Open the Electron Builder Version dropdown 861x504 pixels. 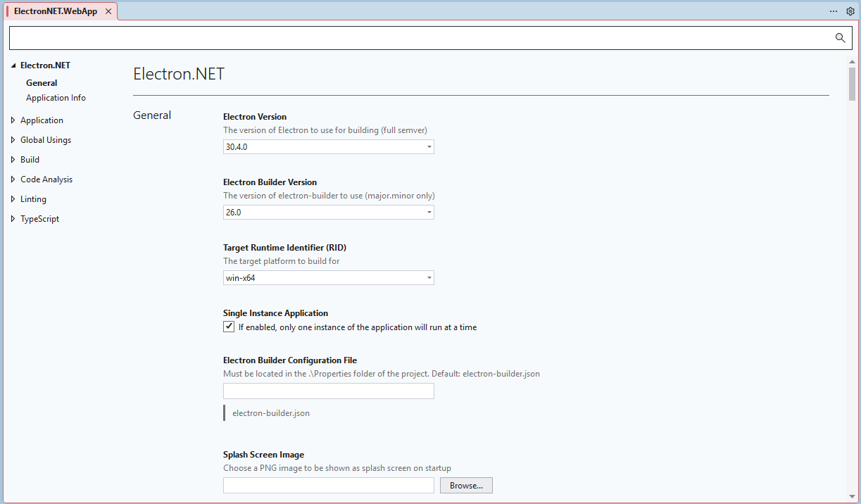point(429,212)
